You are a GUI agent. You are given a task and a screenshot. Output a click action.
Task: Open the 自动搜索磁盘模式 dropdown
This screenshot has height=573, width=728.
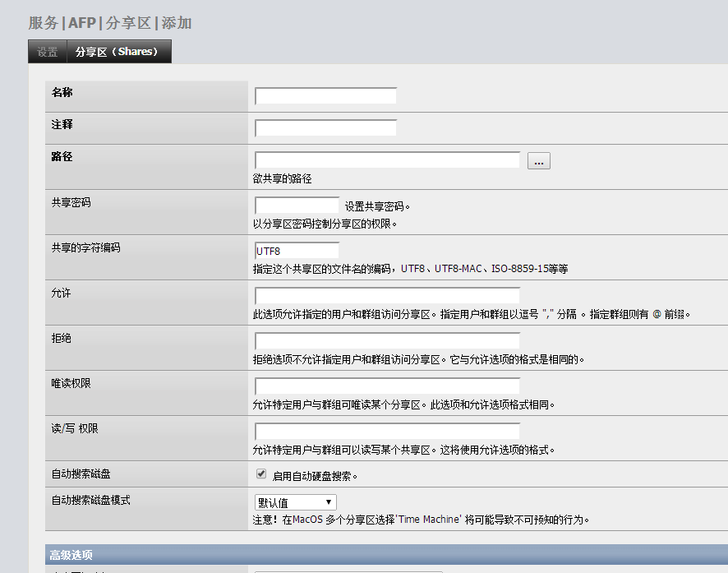[295, 502]
